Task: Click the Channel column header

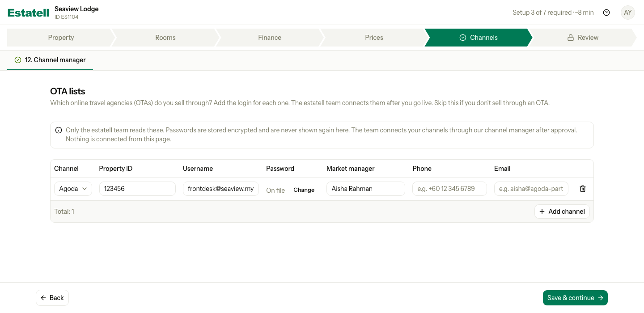Action: pos(66,169)
